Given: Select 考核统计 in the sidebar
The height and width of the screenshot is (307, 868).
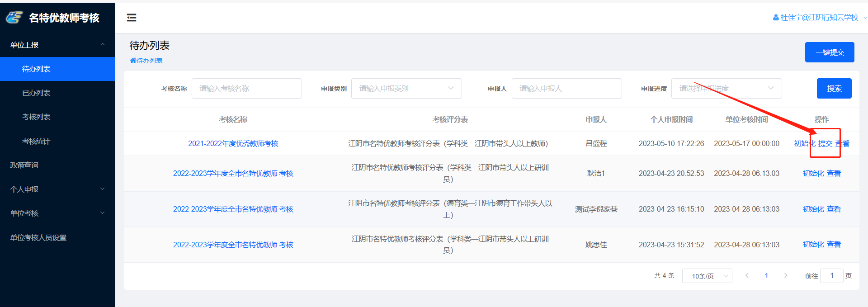Looking at the screenshot, I should click(x=36, y=141).
